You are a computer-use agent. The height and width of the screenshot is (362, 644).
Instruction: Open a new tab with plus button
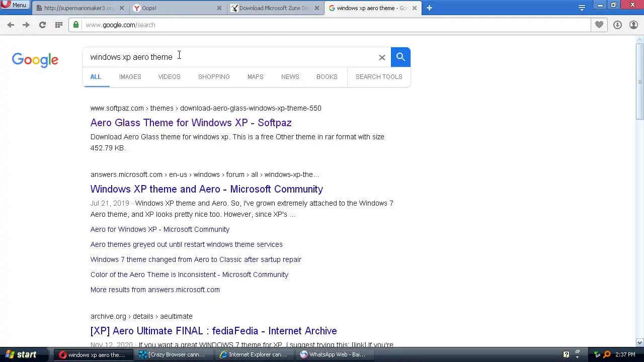tap(429, 8)
